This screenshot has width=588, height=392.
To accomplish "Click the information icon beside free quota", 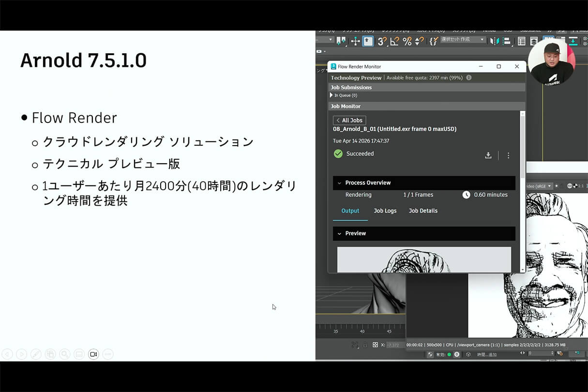I will 468,77.
